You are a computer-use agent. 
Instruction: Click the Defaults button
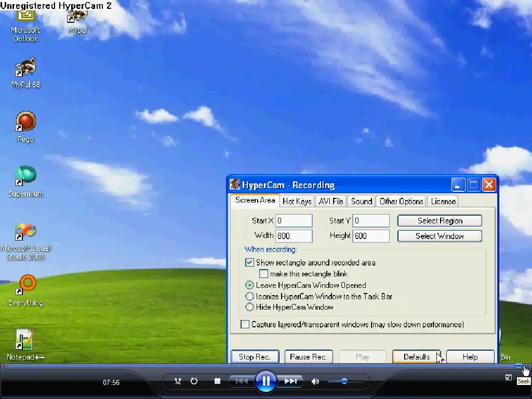pyautogui.click(x=416, y=356)
